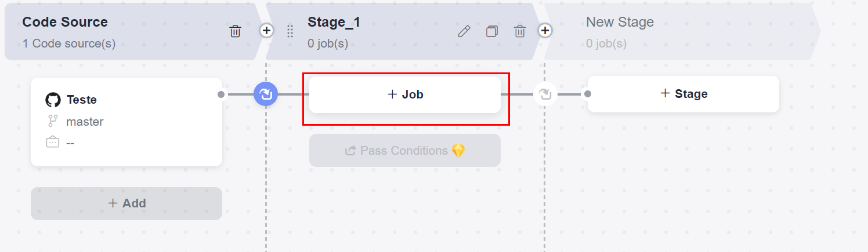Add a new Stage

pyautogui.click(x=683, y=94)
